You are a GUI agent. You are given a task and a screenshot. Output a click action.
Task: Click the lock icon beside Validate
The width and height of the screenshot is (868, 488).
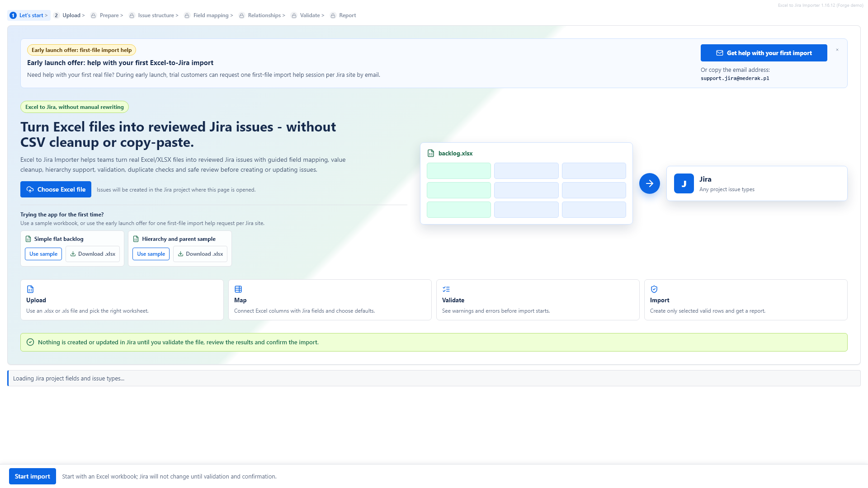click(294, 15)
